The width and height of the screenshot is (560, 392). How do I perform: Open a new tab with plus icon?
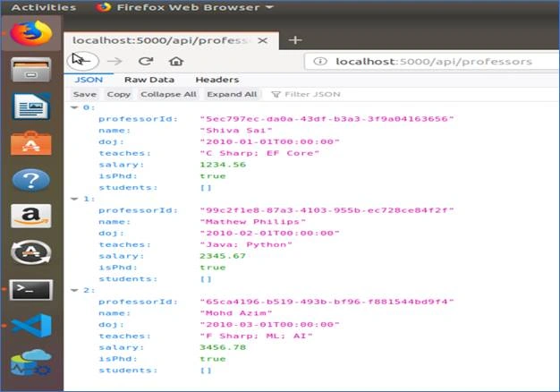[x=295, y=40]
